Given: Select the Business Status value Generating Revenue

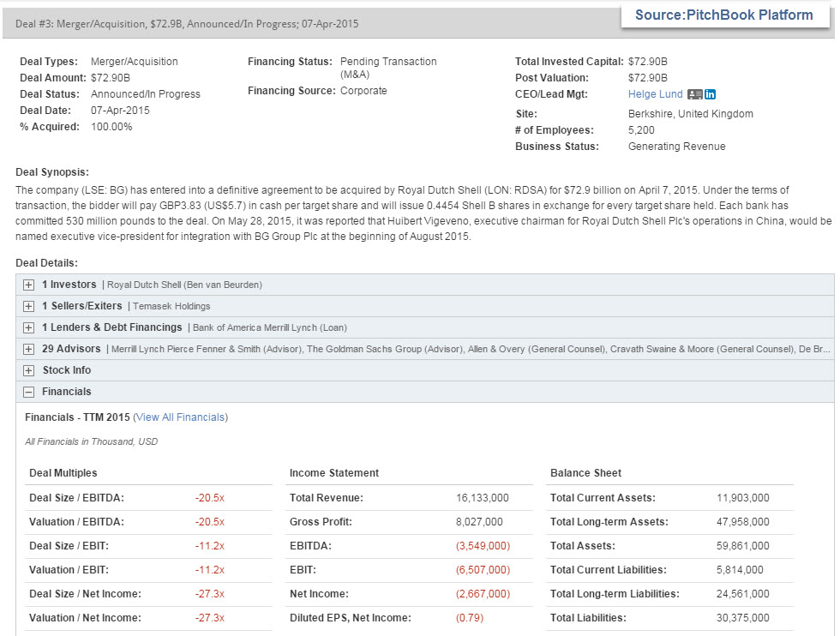Looking at the screenshot, I should tap(676, 147).
